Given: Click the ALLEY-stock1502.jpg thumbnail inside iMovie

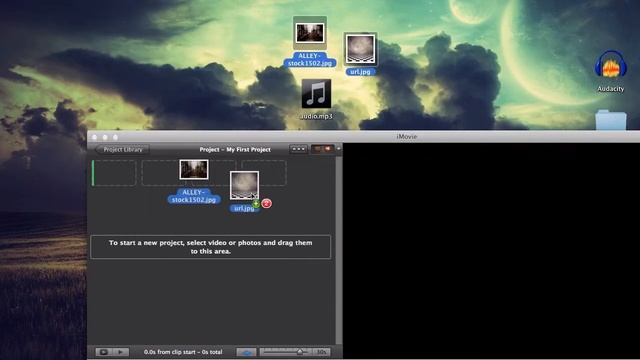Looking at the screenshot, I should click(194, 169).
